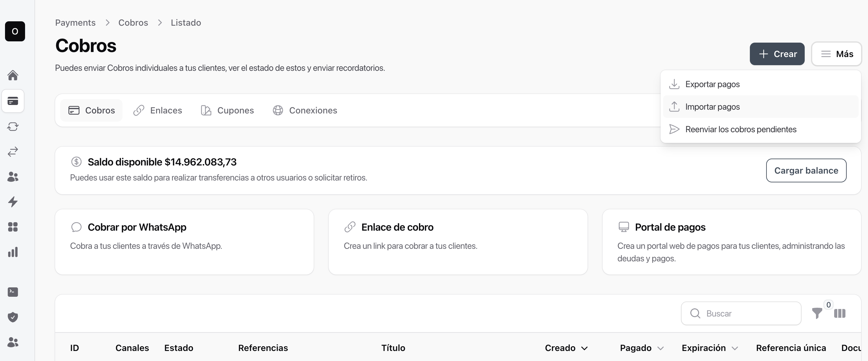Select Exportar pagos from the menu

713,84
